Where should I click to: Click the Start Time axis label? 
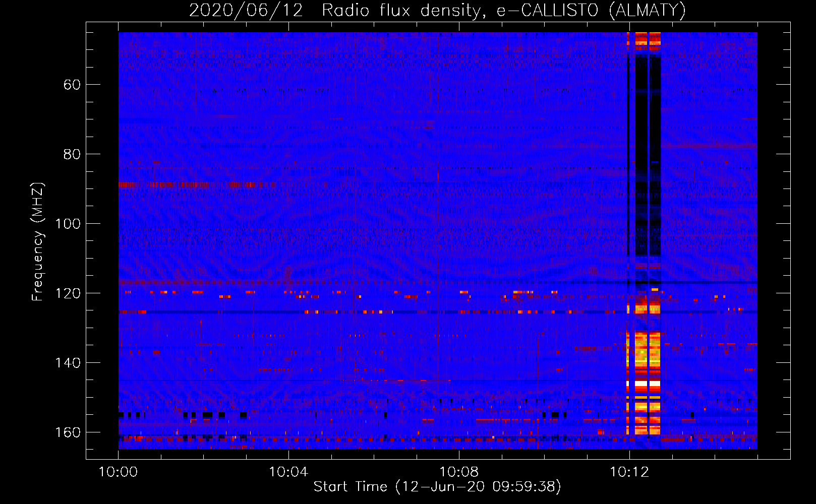[x=437, y=486]
